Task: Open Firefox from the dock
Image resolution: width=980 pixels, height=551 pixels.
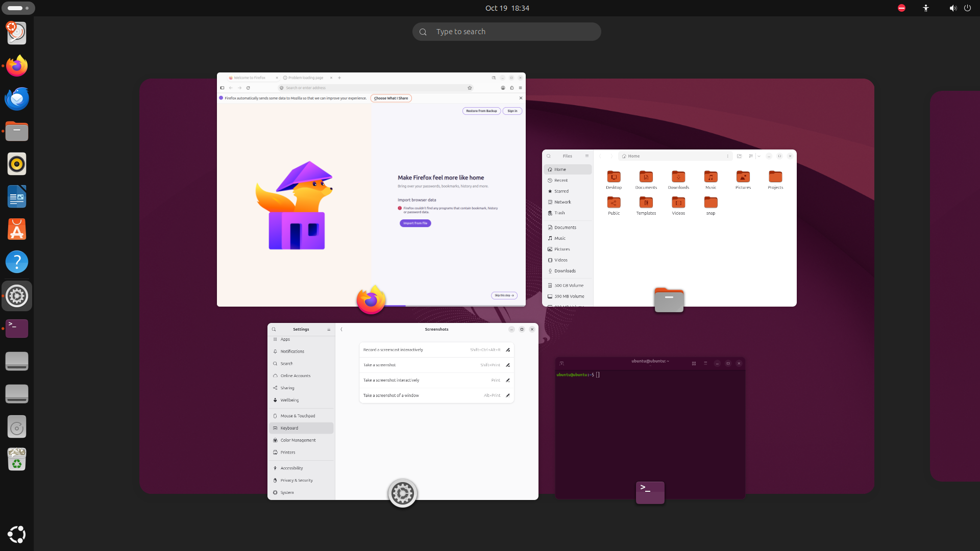Action: [x=17, y=66]
